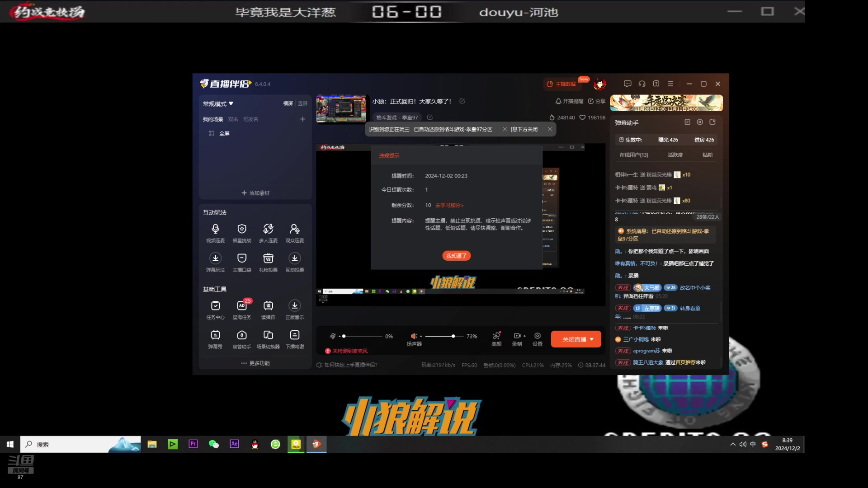
Task: Close the 下方关闭 notification
Action: coord(550,129)
